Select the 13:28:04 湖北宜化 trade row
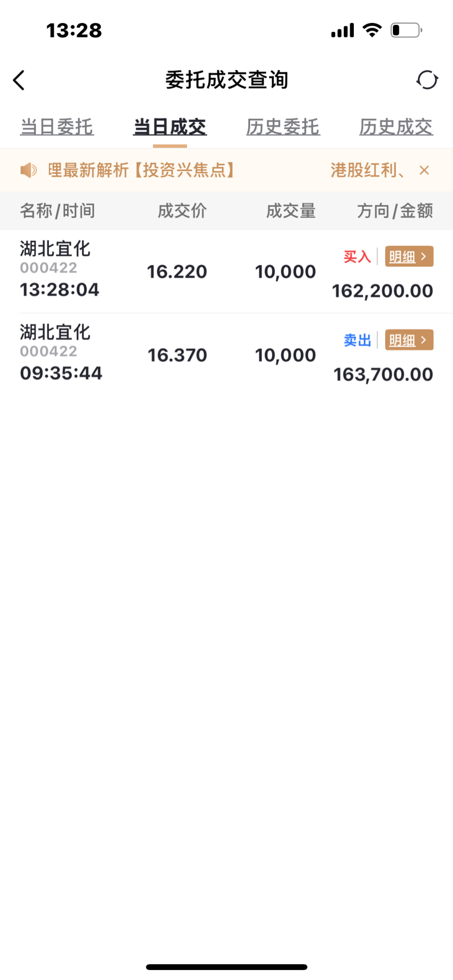This screenshot has height=980, width=453. pos(177,272)
